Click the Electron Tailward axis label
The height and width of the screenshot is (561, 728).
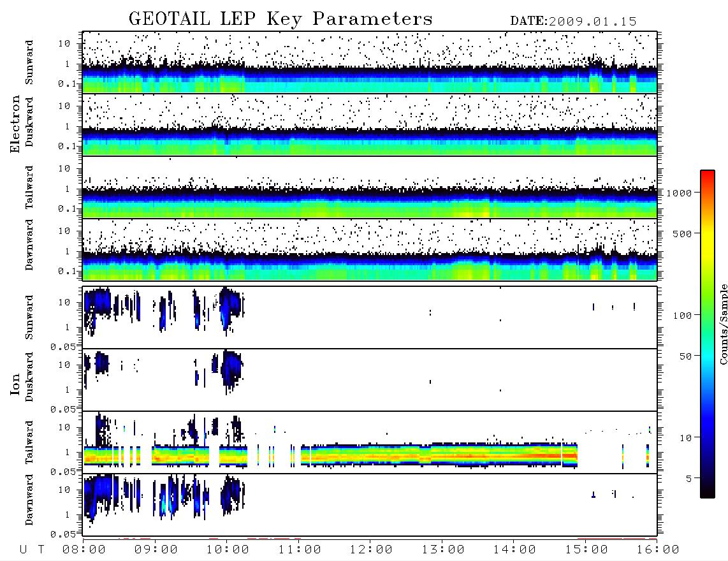29,187
